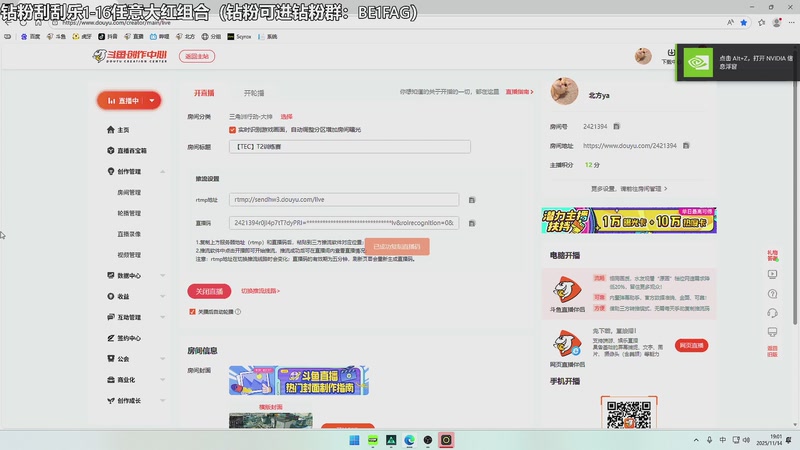This screenshot has width=800, height=450.
Task: Copy the room URL via its copy icon
Action: [686, 145]
